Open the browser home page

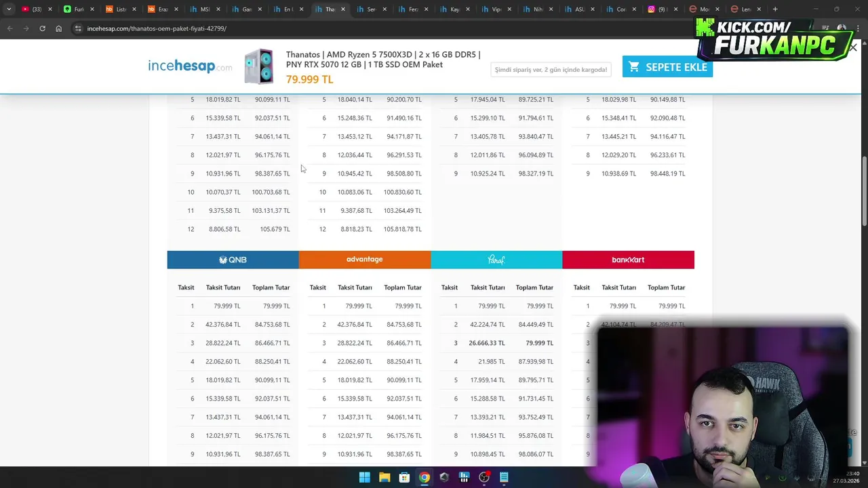pos(58,28)
